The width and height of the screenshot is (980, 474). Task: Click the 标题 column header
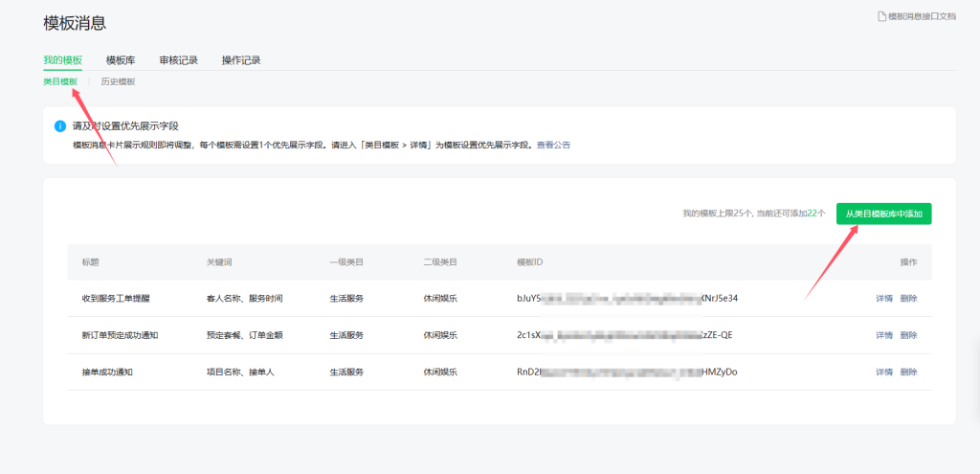coord(91,262)
